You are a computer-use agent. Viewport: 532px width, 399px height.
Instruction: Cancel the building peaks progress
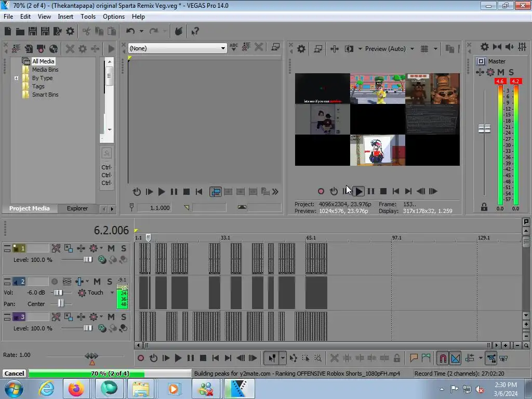(x=14, y=374)
